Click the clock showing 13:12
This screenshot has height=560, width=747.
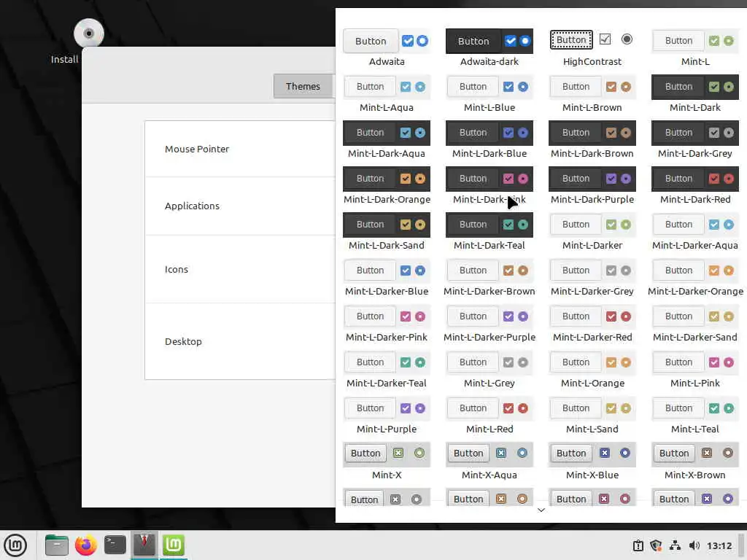(x=719, y=545)
